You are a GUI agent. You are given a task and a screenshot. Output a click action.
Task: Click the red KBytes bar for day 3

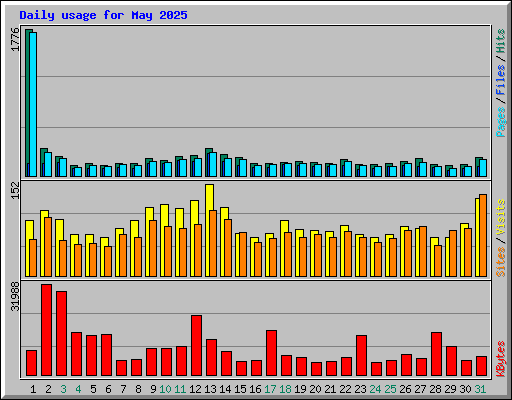(x=61, y=334)
